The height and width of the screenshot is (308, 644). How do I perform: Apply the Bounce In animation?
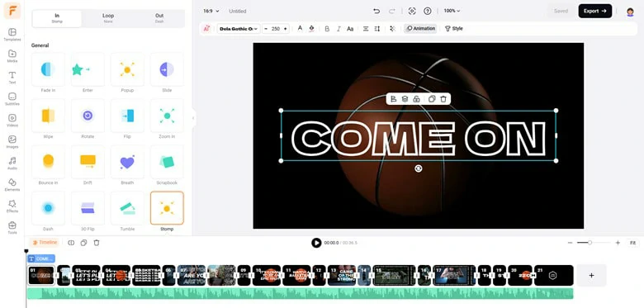coord(48,162)
